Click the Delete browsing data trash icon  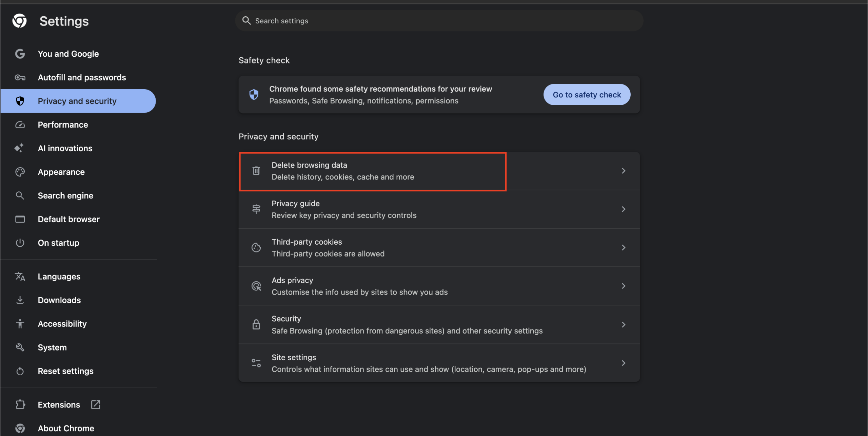[x=256, y=171]
